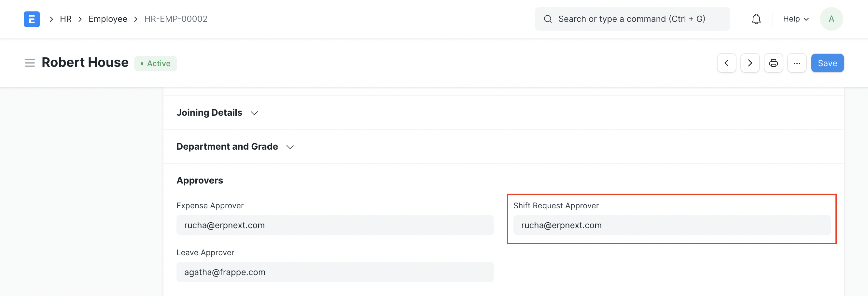This screenshot has height=296, width=868.
Task: Navigate to Employee breadcrumb
Action: coord(108,19)
